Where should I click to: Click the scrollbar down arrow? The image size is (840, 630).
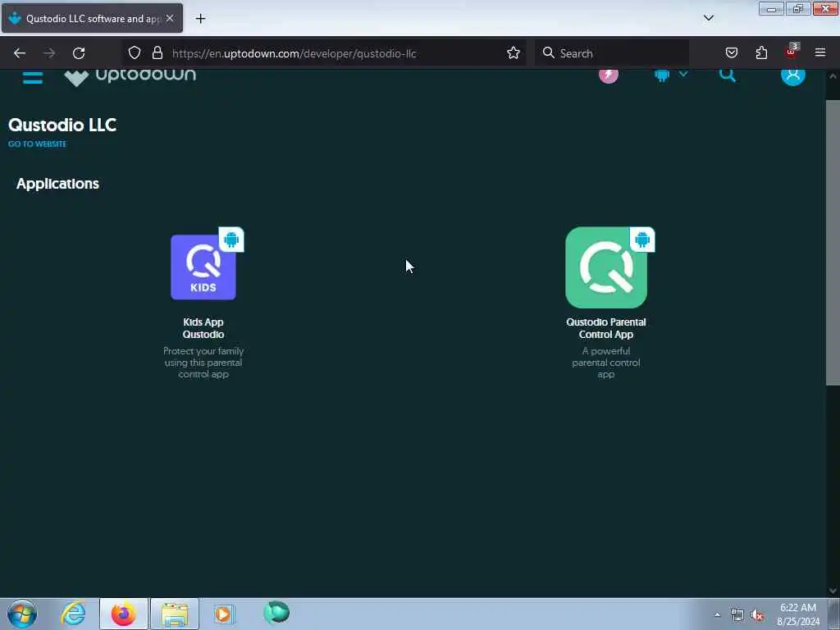pos(832,591)
